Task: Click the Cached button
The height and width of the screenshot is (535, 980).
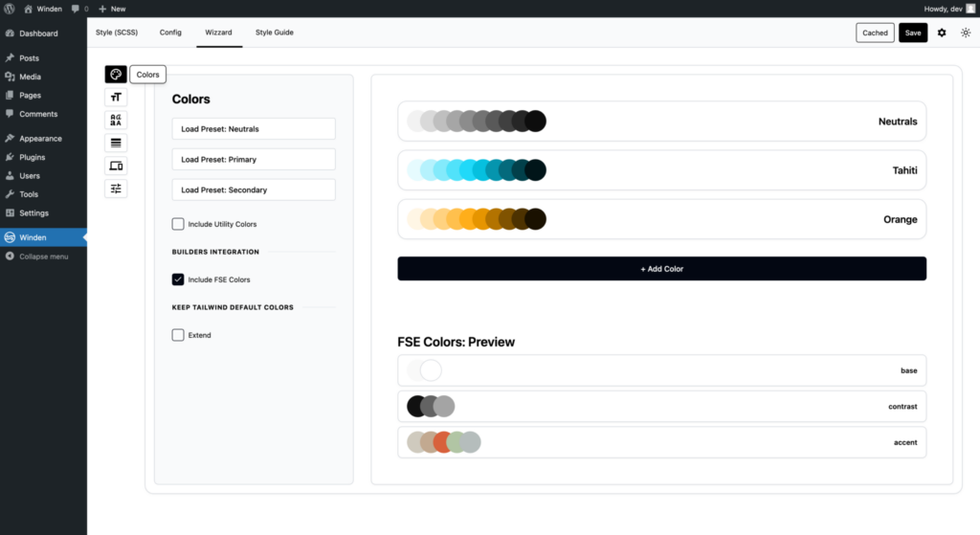Action: coord(875,33)
